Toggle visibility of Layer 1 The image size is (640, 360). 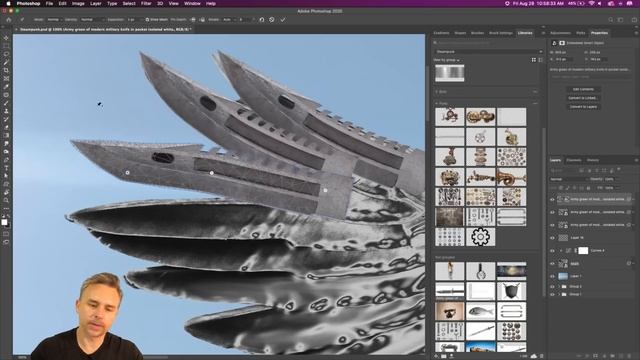point(552,276)
